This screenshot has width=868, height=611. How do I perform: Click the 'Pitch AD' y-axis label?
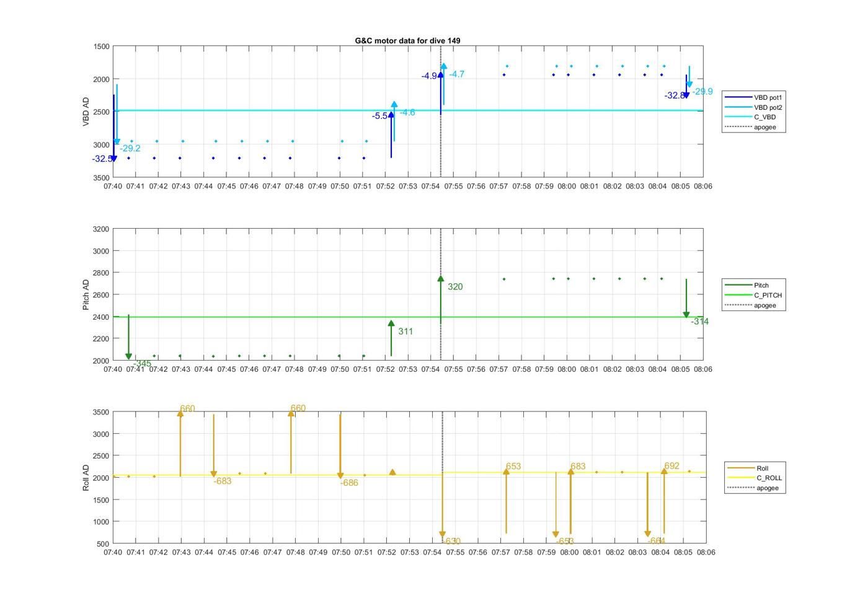(x=86, y=295)
